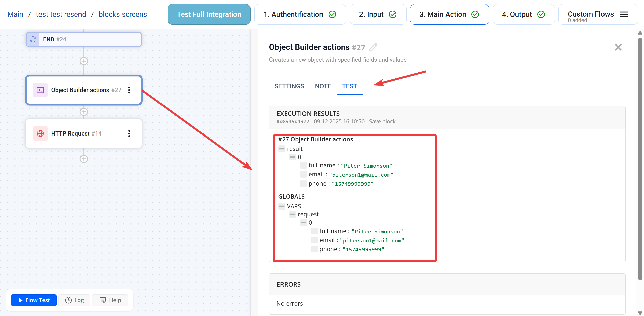Collapse the result tree node
This screenshot has width=644, height=316.
click(x=281, y=149)
